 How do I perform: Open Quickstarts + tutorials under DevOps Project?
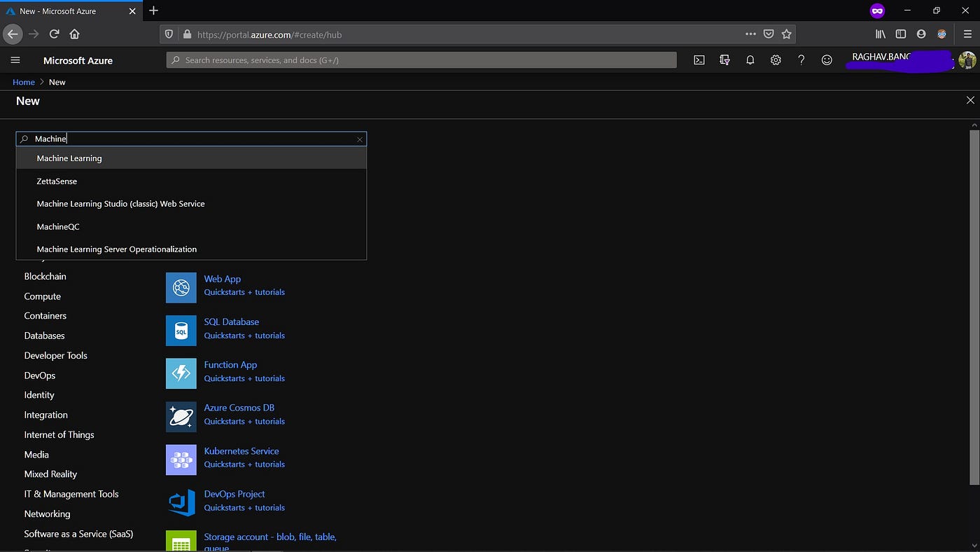coord(244,508)
